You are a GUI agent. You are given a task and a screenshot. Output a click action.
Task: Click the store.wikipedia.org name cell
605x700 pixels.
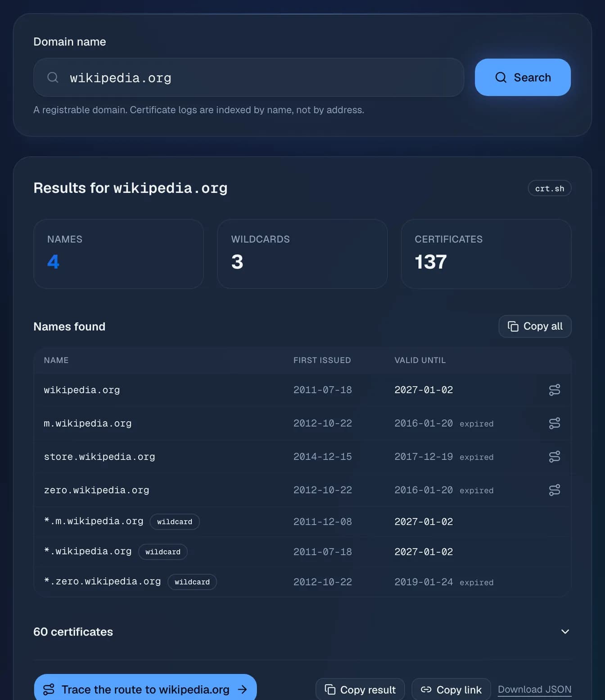coord(99,457)
